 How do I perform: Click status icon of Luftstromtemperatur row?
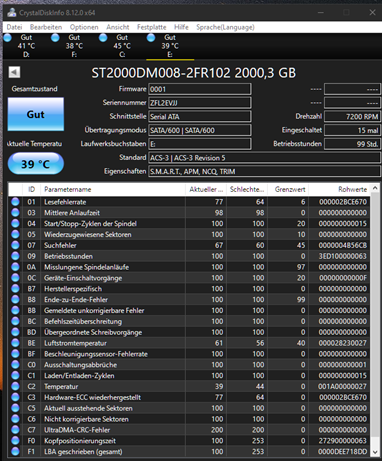(15, 343)
